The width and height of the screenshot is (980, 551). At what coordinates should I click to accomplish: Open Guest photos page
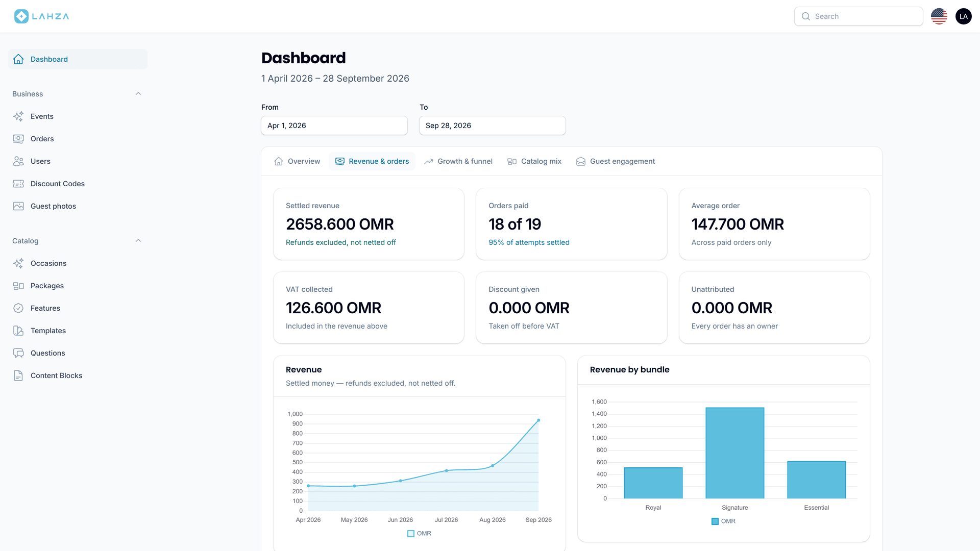pyautogui.click(x=78, y=206)
